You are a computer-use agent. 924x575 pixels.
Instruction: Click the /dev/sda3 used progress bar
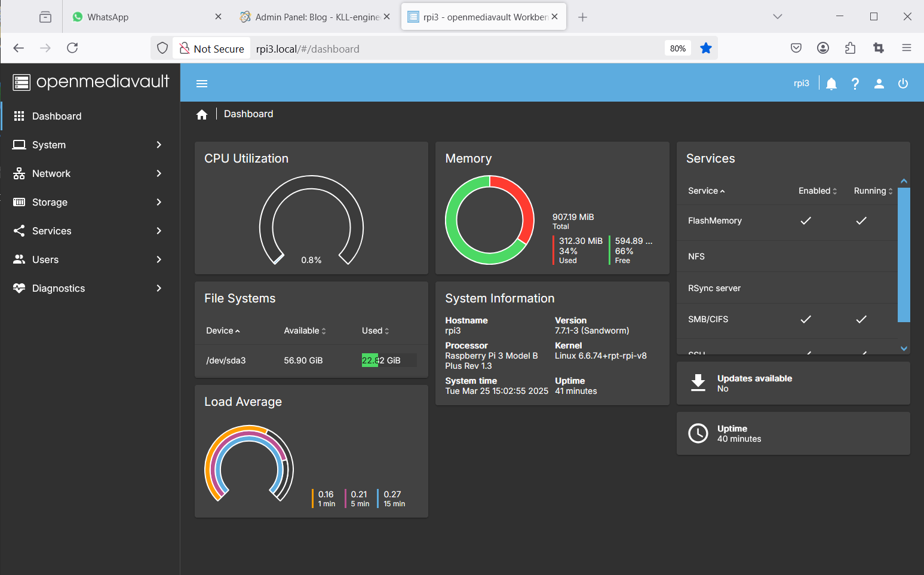click(x=389, y=360)
